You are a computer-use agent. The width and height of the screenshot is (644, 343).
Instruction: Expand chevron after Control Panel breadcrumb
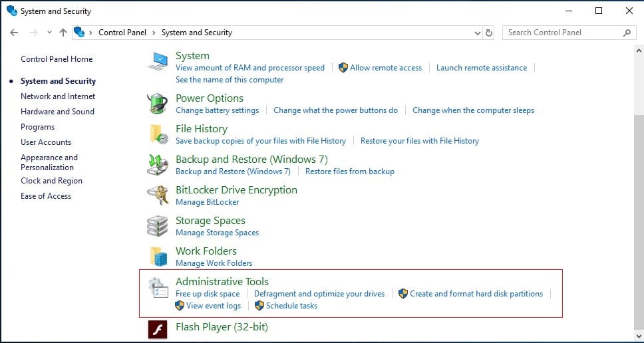point(154,33)
